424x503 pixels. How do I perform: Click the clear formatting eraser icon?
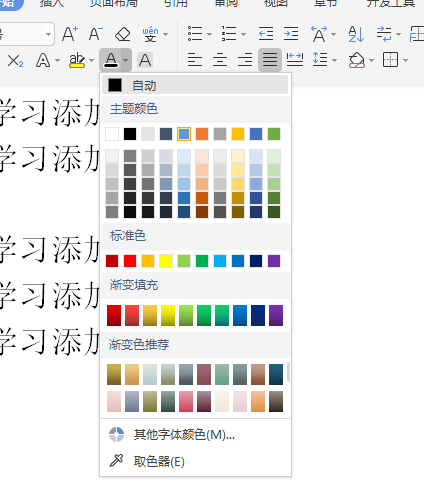(122, 34)
